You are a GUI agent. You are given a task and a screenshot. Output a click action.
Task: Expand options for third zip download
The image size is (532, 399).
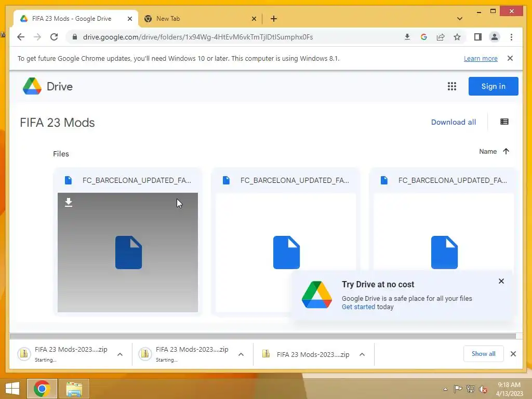click(x=362, y=354)
